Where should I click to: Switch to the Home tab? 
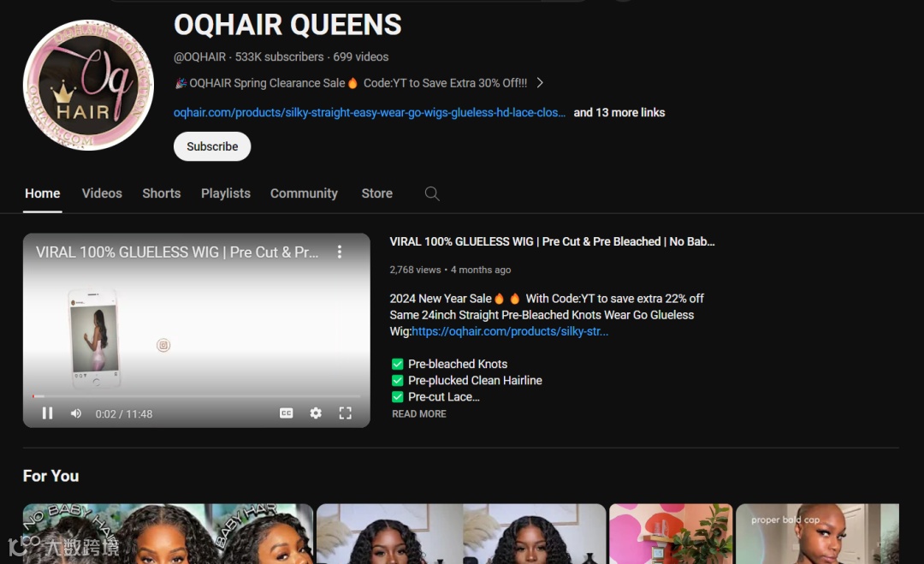point(43,193)
